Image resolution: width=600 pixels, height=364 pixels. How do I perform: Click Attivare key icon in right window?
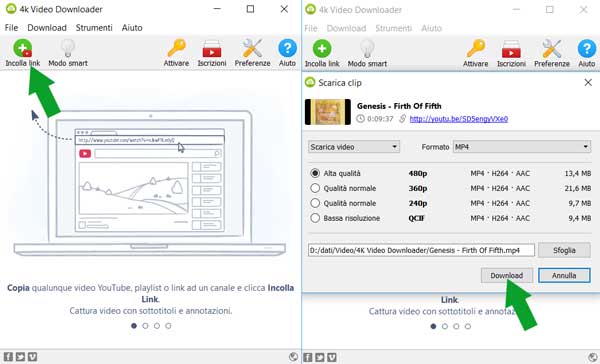(476, 49)
